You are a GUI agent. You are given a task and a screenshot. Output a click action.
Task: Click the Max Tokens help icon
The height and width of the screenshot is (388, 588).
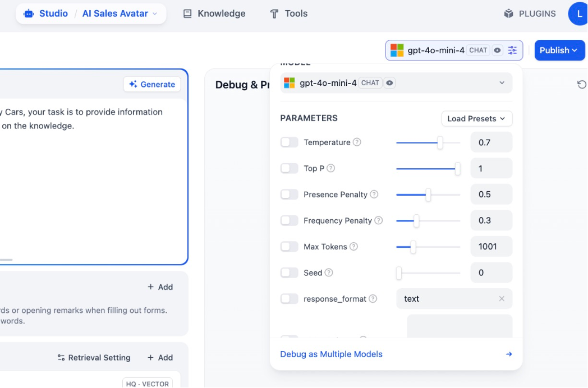[x=353, y=246]
